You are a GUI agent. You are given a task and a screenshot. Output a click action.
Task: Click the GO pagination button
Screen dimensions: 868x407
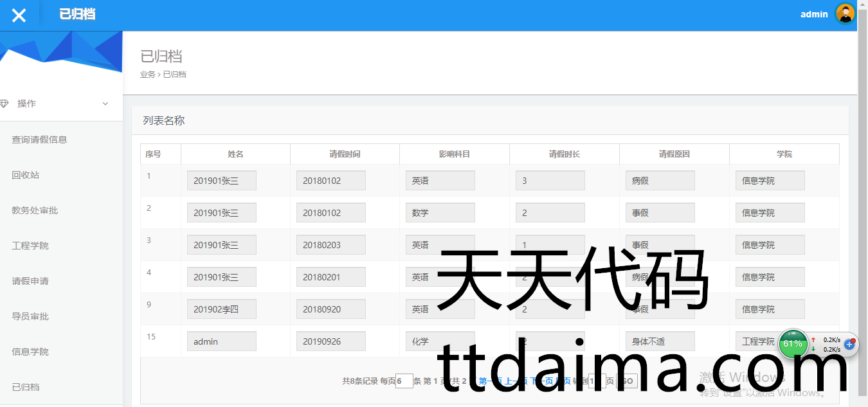click(x=627, y=381)
